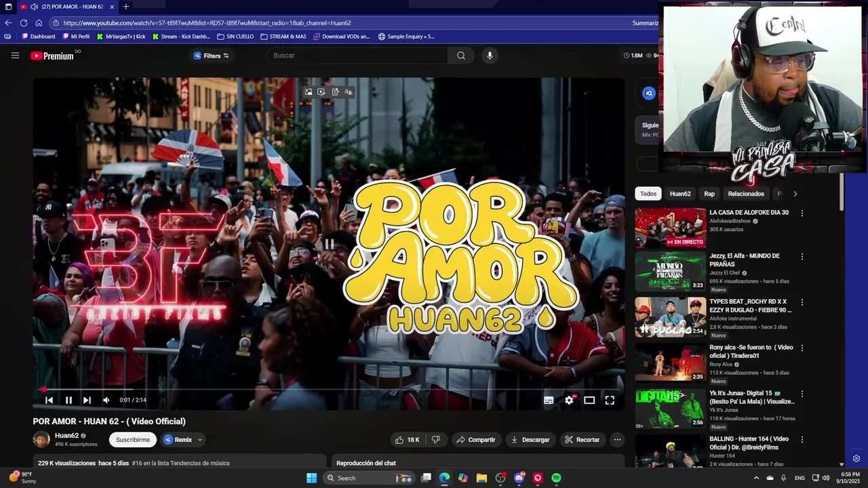Select the Todos filter chip
Image resolution: width=868 pixels, height=488 pixels.
pyautogui.click(x=648, y=194)
